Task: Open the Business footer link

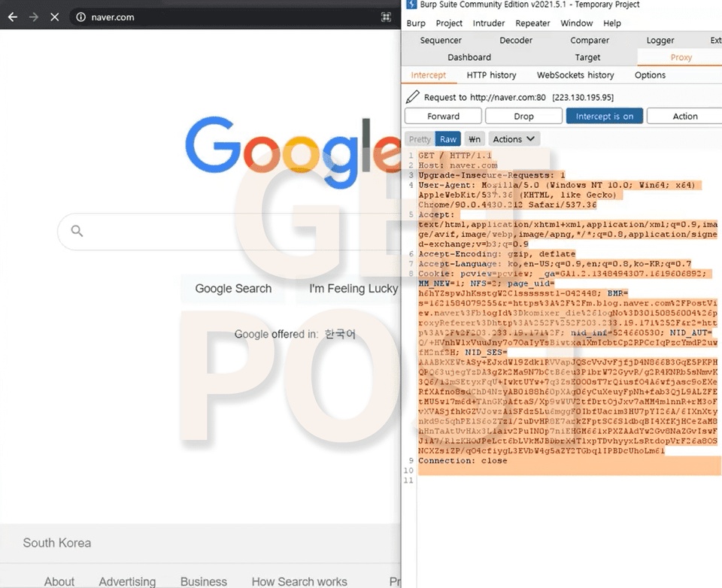Action: (204, 581)
